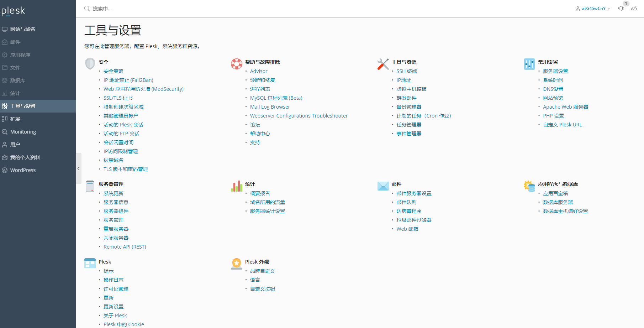Click the 服务器管理 server icon

(90, 186)
